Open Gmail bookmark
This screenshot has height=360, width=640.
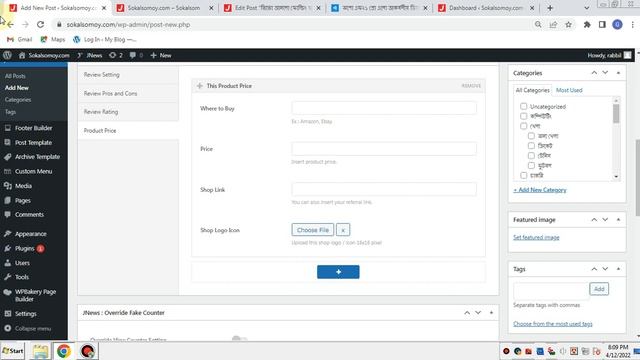(x=20, y=40)
